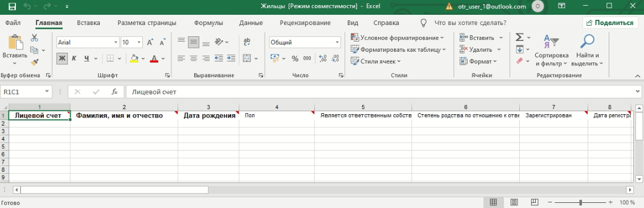Viewport: 644px width, 208px height.
Task: Align cell text left
Action: point(181,59)
